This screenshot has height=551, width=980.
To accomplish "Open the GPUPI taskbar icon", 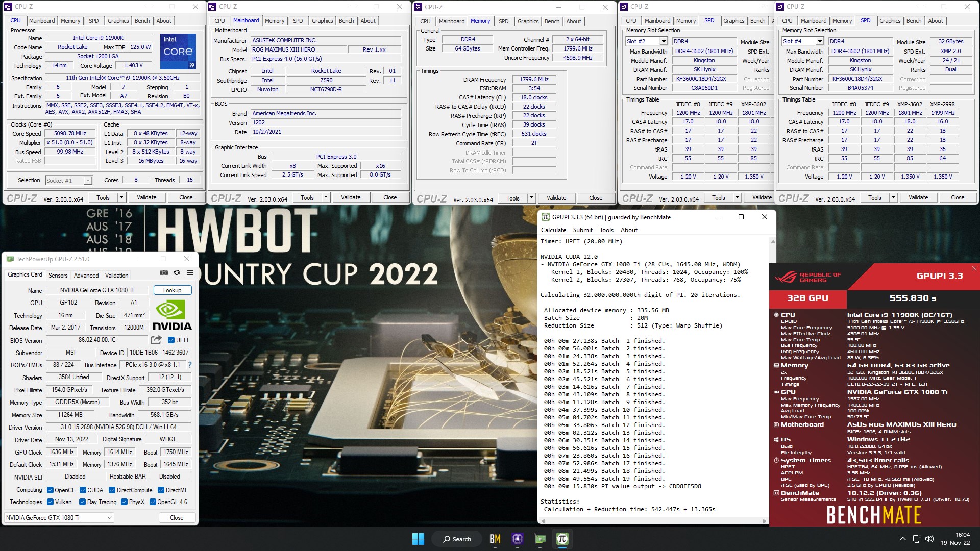I will [x=562, y=539].
